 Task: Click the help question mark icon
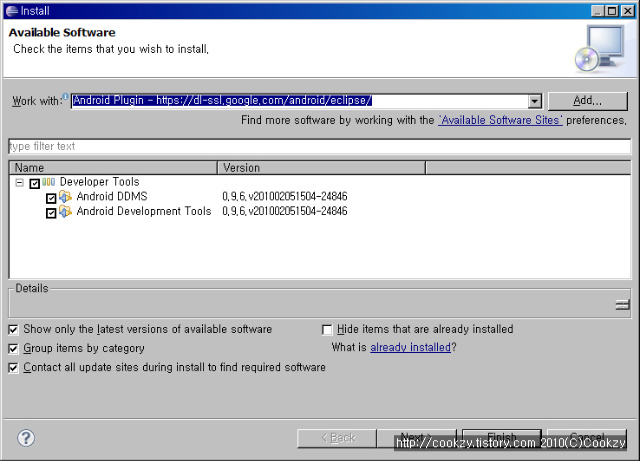tap(26, 438)
